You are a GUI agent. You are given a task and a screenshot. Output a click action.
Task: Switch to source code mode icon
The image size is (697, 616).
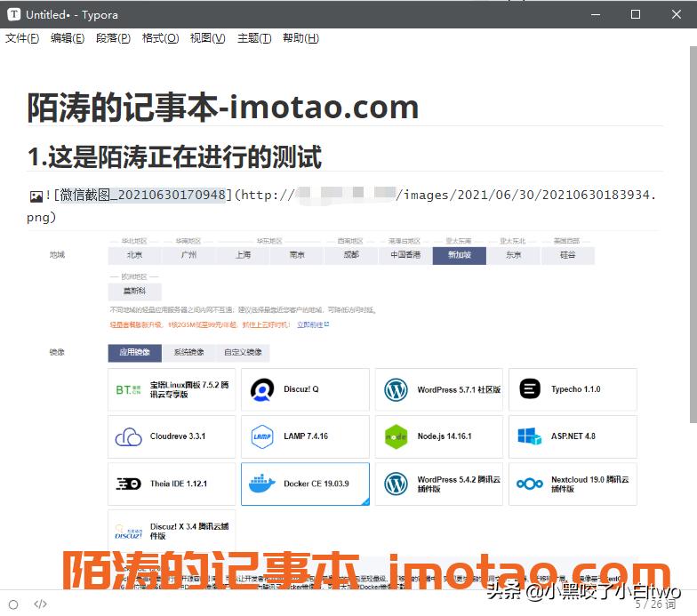[x=41, y=604]
